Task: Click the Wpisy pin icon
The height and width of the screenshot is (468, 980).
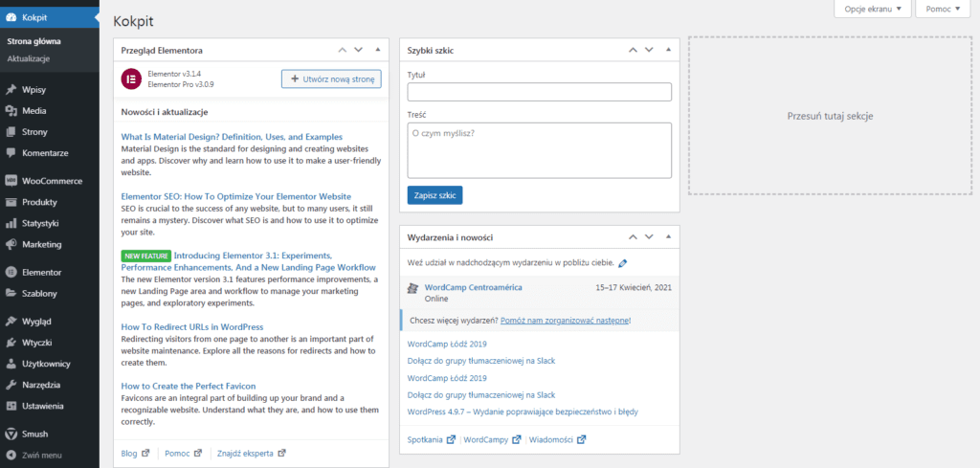Action: [x=11, y=89]
